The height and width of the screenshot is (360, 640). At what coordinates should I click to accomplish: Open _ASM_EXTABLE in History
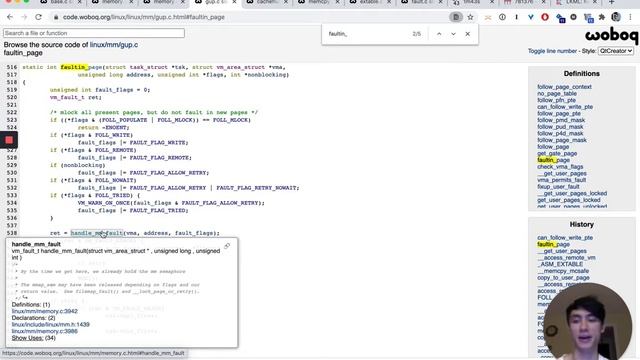point(560,264)
